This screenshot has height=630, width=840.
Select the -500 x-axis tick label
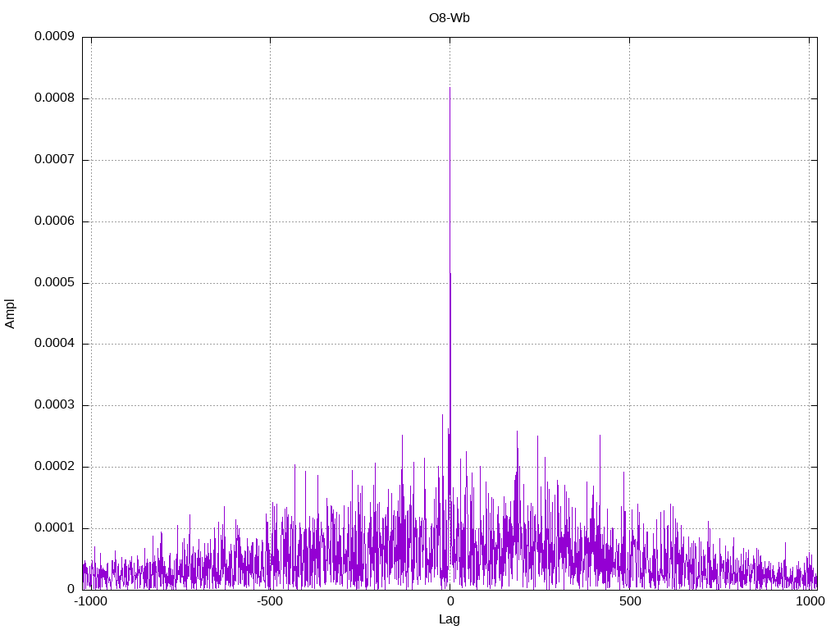[x=270, y=601]
